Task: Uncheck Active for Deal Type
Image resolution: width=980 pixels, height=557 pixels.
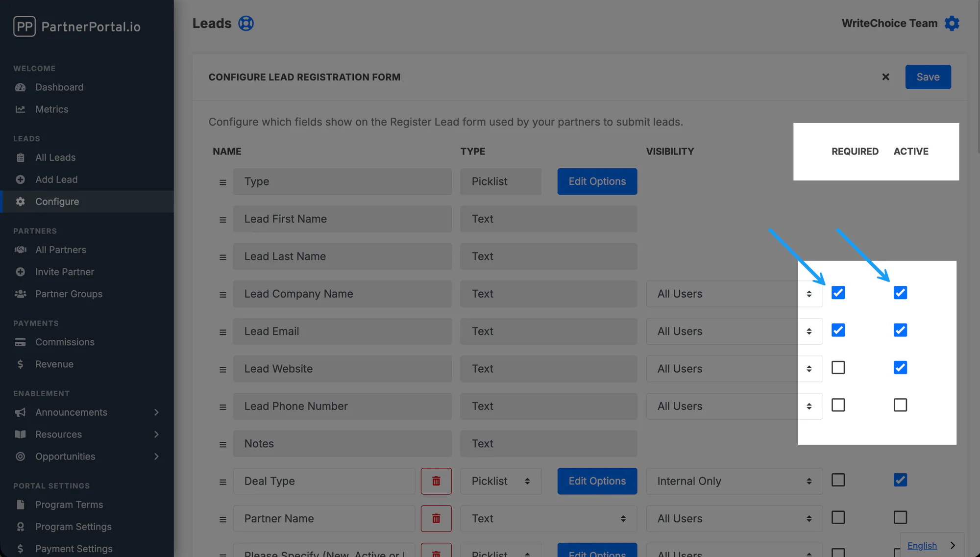Action: coord(900,480)
